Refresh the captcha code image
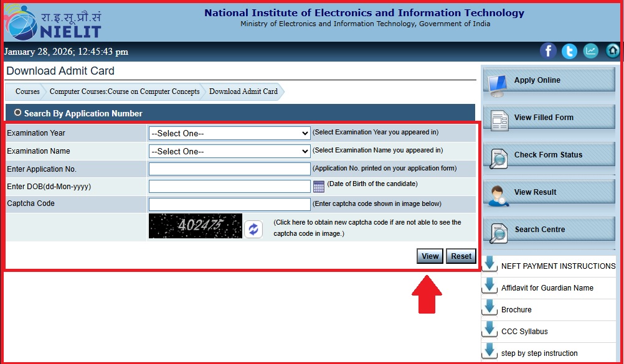The width and height of the screenshot is (624, 364). pyautogui.click(x=253, y=229)
